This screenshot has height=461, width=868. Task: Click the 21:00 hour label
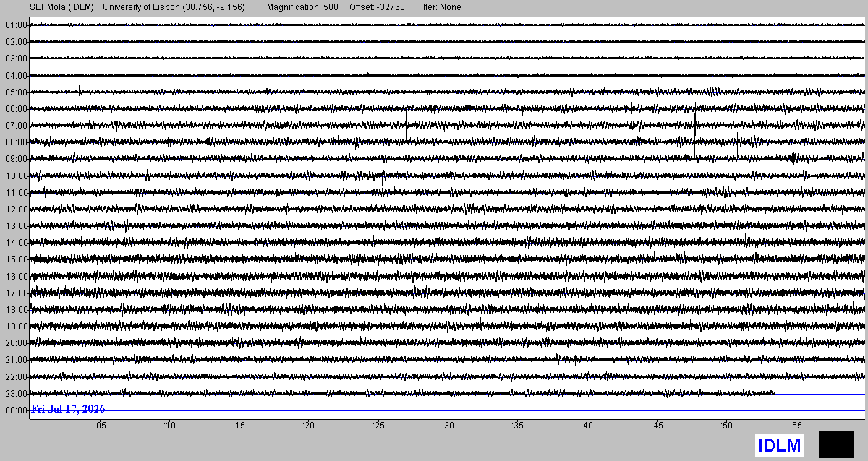click(16, 360)
